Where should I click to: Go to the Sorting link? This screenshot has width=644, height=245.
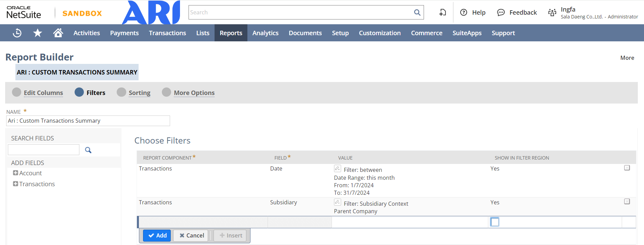point(140,93)
